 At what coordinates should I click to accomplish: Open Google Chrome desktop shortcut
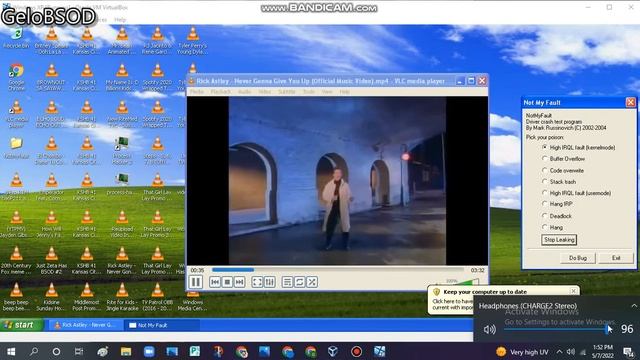tap(16, 77)
